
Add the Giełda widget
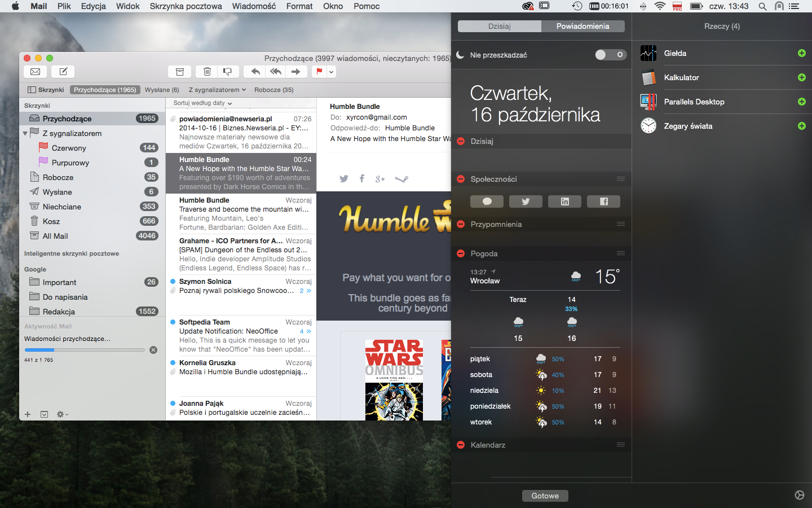[x=802, y=53]
